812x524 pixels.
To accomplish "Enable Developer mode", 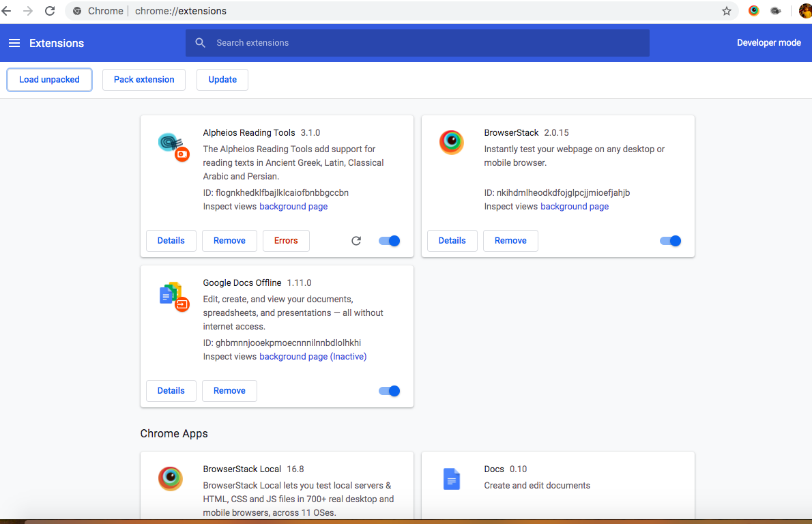I will tap(768, 42).
